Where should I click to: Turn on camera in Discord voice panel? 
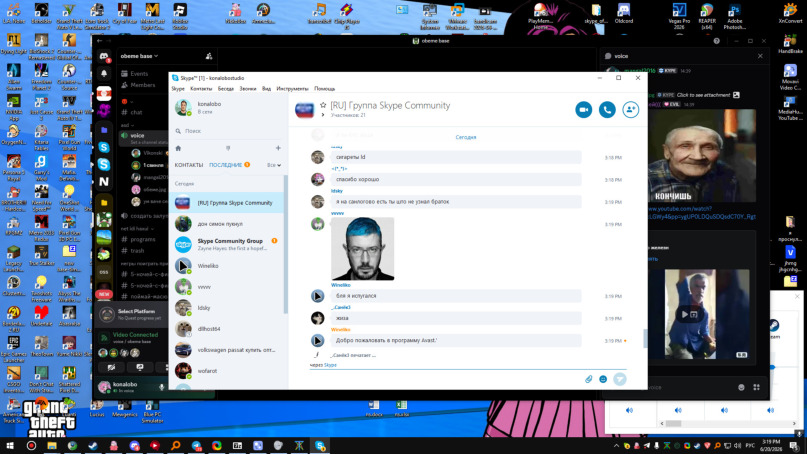[x=112, y=368]
